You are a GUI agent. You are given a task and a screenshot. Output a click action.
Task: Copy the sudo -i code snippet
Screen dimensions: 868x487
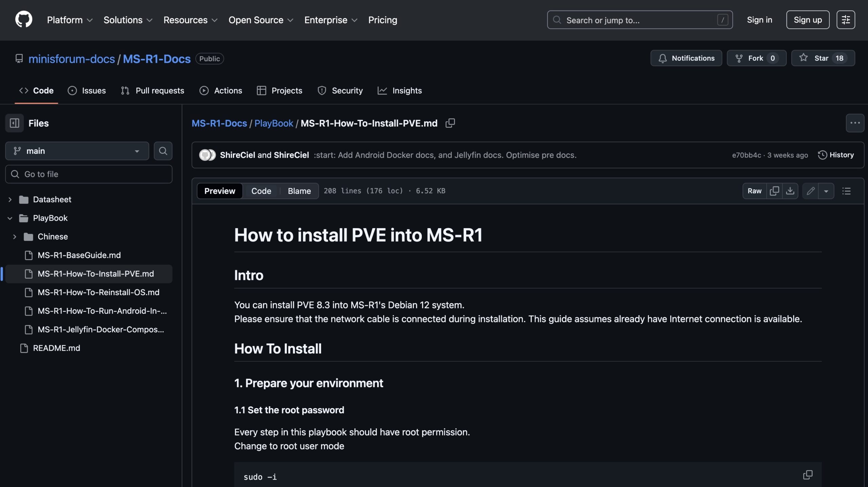pyautogui.click(x=808, y=474)
